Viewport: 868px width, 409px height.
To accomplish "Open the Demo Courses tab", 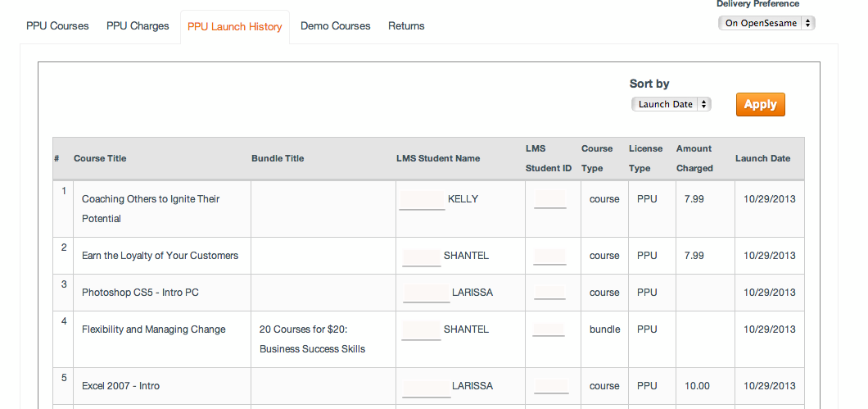I will pyautogui.click(x=335, y=26).
